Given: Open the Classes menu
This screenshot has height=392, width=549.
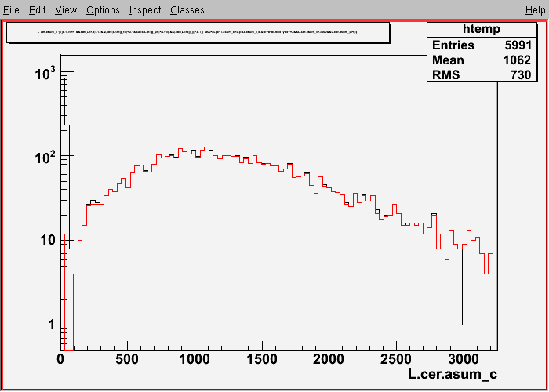Looking at the screenshot, I should click(x=187, y=10).
